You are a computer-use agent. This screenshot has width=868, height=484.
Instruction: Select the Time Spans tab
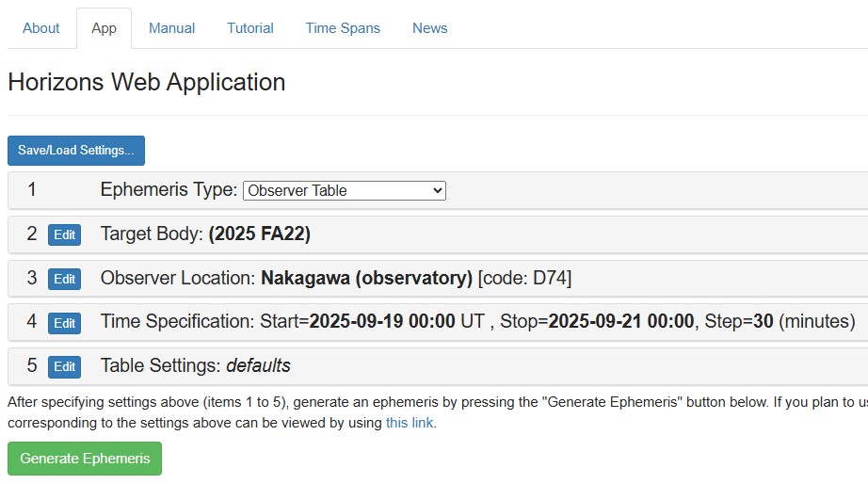point(343,28)
